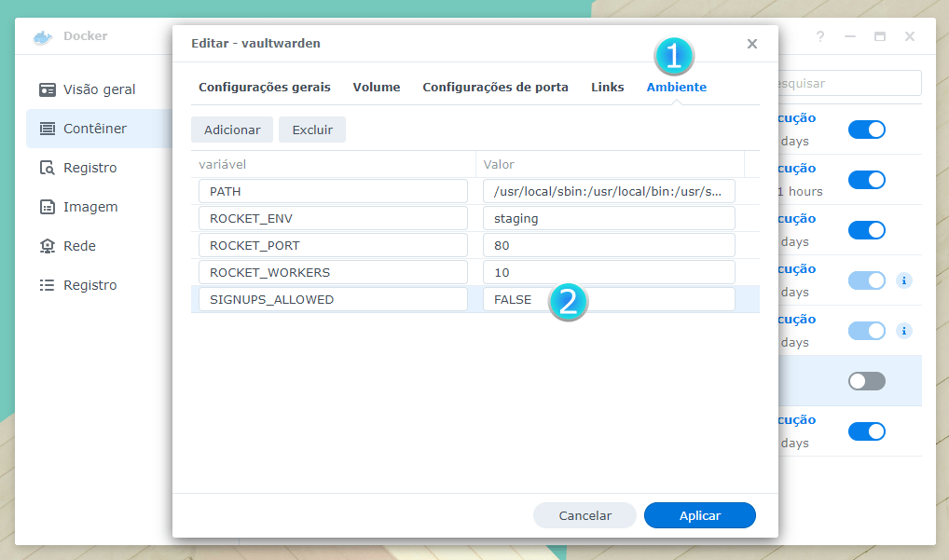Screen dimensions: 949x560
Task: Switch to the Volume tab
Action: (x=377, y=87)
